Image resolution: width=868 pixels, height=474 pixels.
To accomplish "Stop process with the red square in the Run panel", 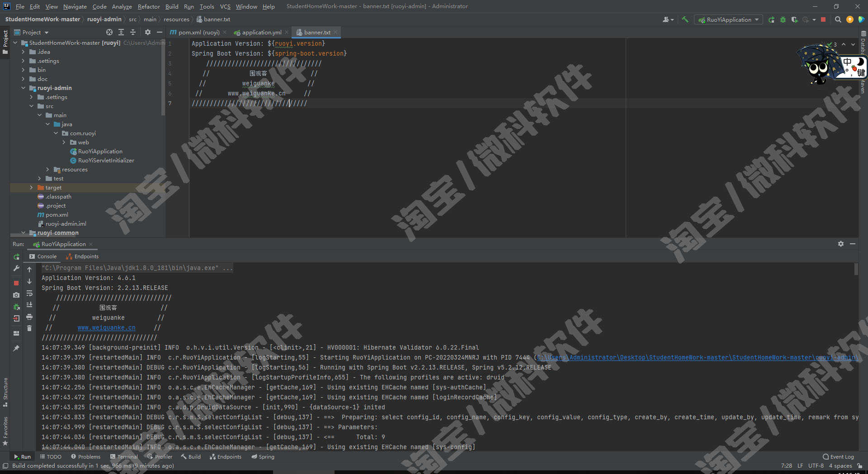I will point(16,283).
